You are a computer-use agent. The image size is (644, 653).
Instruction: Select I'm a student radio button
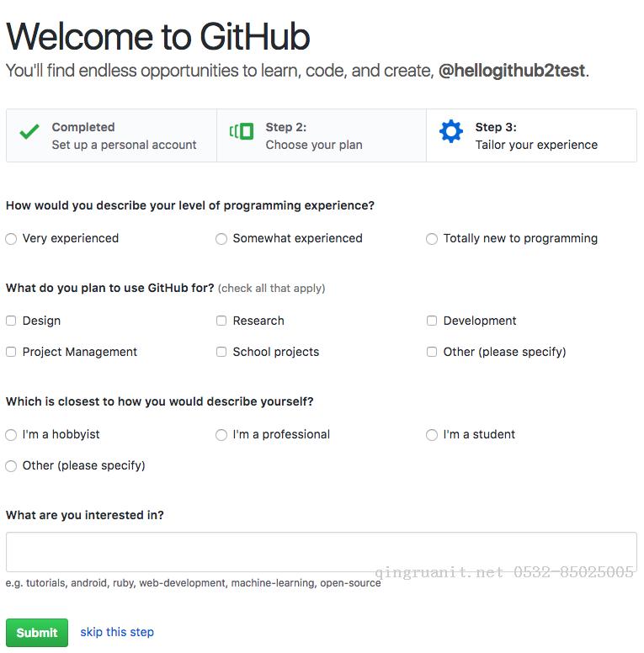[x=432, y=435]
